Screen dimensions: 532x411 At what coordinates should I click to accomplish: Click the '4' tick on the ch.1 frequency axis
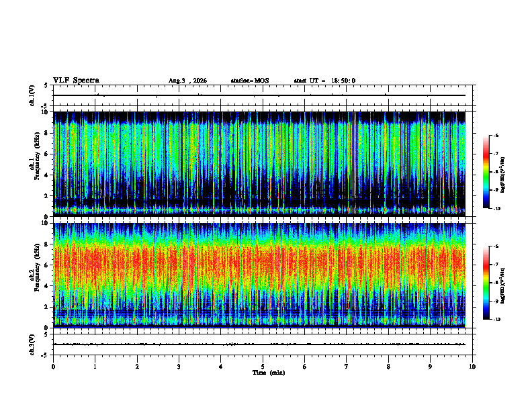[47, 175]
